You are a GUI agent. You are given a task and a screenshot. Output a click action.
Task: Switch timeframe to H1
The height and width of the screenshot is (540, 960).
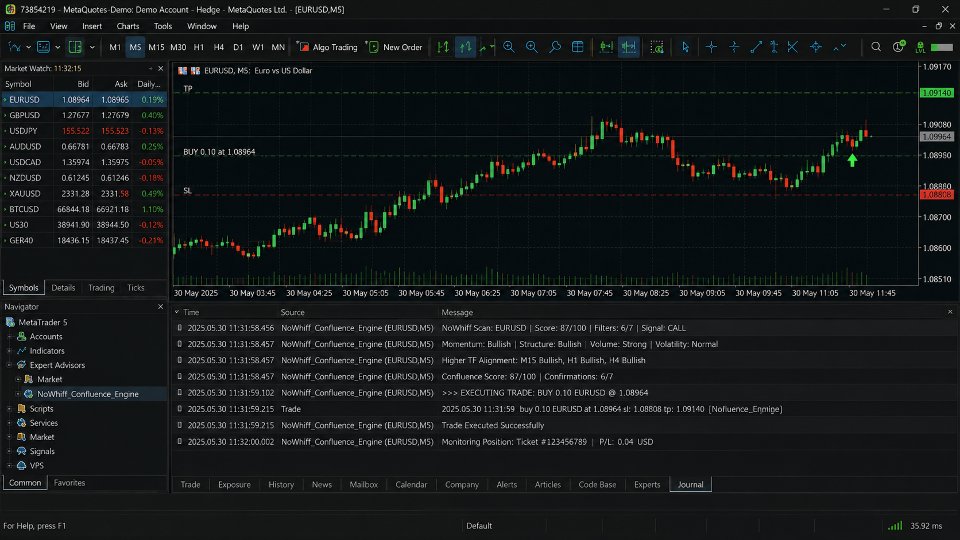point(199,47)
